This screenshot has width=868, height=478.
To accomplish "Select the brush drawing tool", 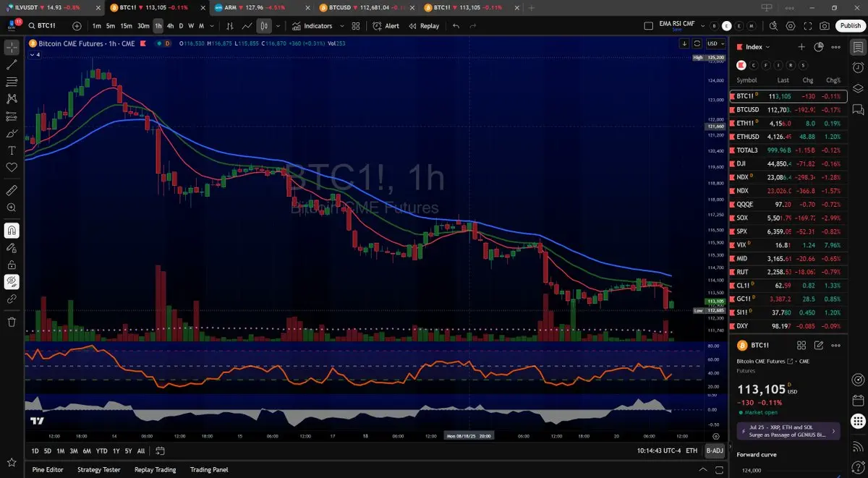I will click(12, 133).
